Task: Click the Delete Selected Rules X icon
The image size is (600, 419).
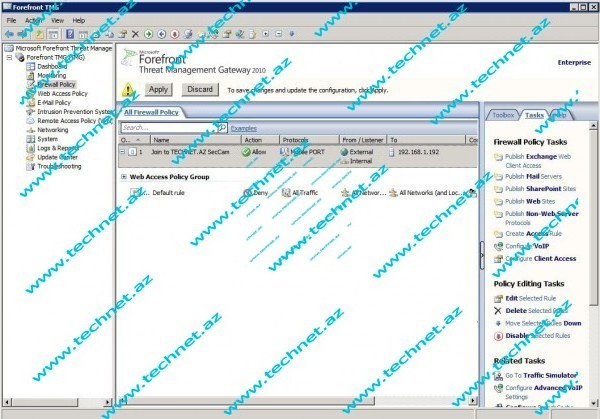Action: 498,311
